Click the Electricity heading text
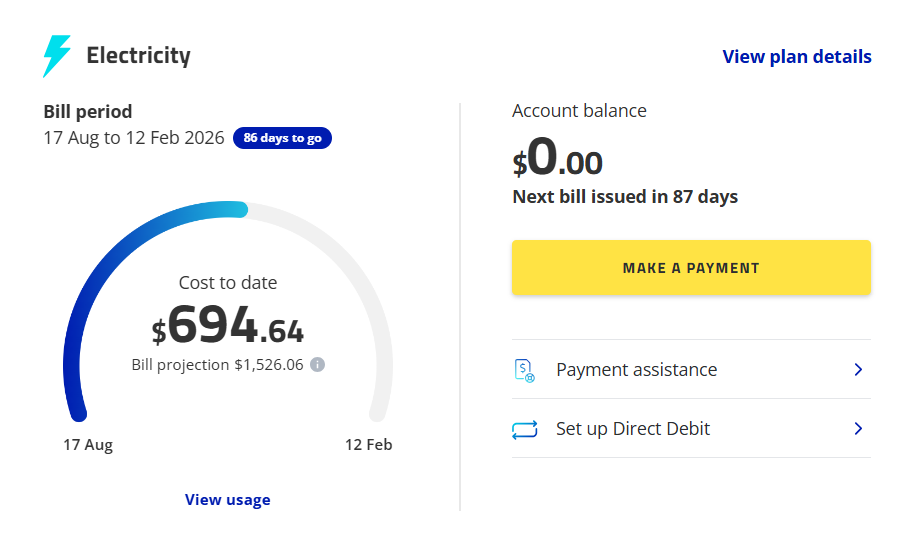The width and height of the screenshot is (910, 536). [x=138, y=56]
